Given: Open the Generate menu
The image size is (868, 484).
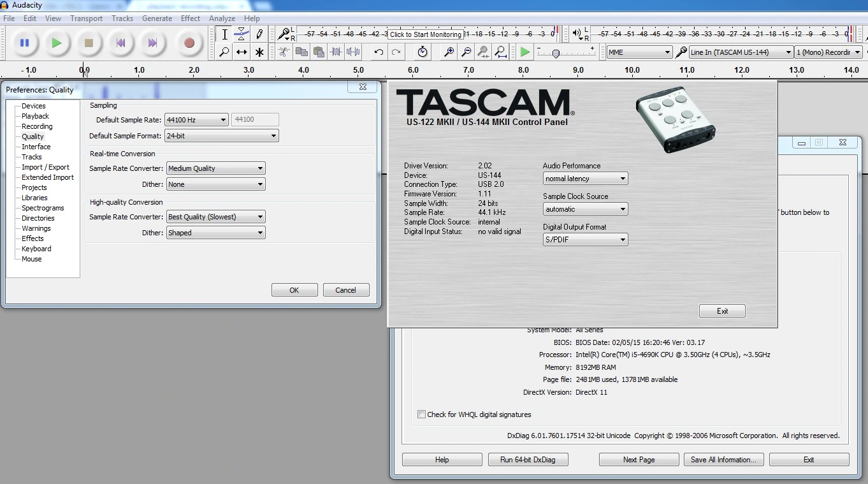Looking at the screenshot, I should coord(157,18).
